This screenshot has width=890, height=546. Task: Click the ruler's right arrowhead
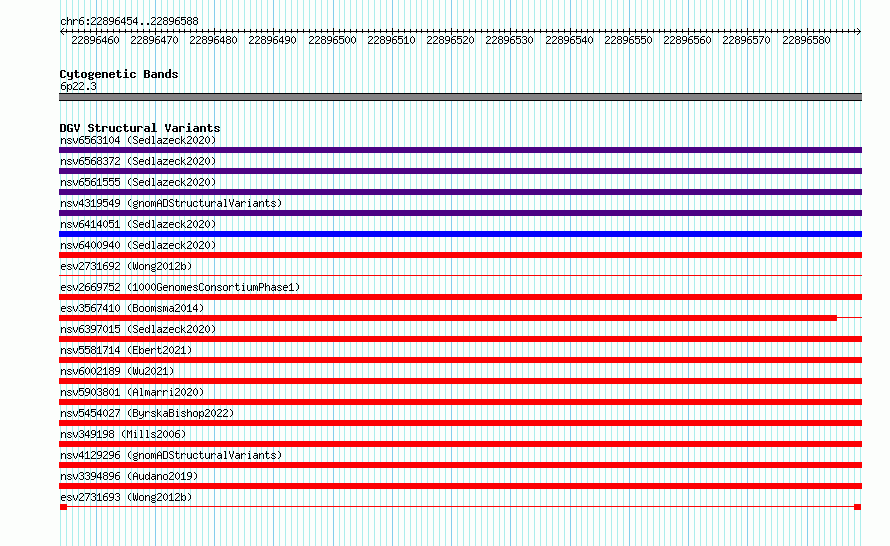coord(858,32)
